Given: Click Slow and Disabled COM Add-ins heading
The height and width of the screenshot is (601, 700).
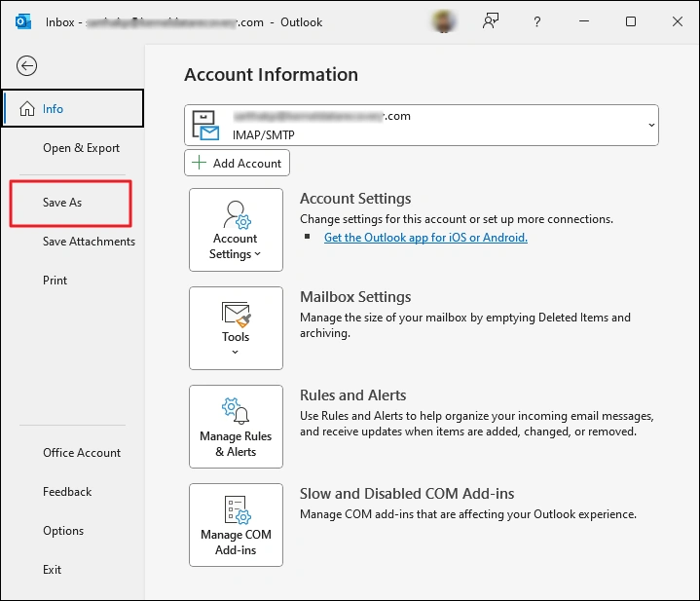Looking at the screenshot, I should pyautogui.click(x=407, y=494).
